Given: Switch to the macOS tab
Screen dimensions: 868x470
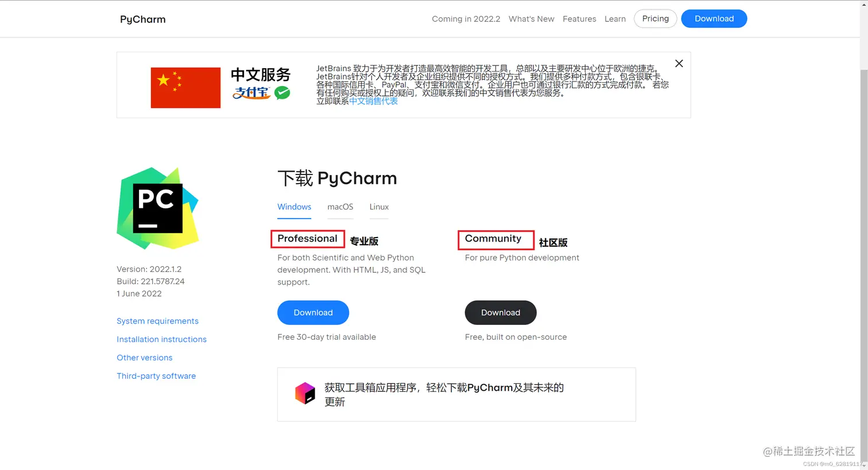Looking at the screenshot, I should [340, 207].
